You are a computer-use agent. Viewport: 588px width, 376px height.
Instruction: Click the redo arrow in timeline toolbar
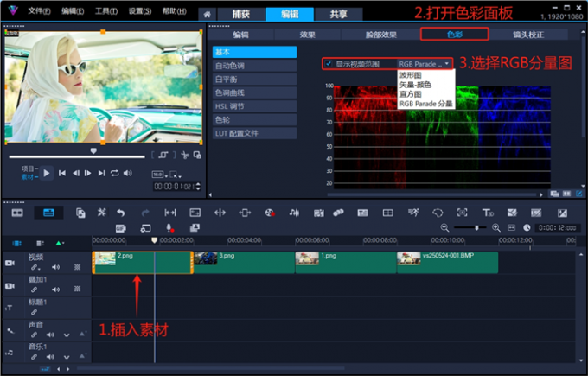click(145, 213)
